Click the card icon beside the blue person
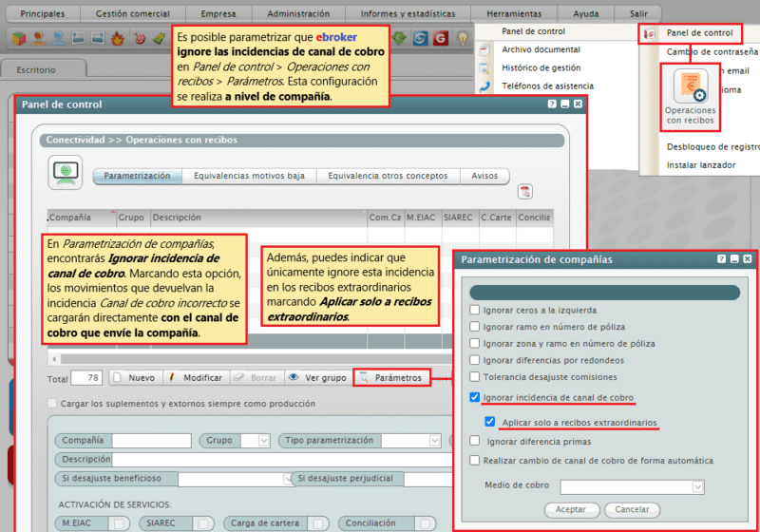Image resolution: width=760 pixels, height=532 pixels. point(79,38)
